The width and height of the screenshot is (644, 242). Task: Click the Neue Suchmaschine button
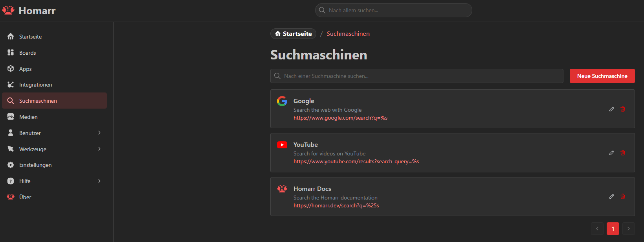tap(602, 76)
